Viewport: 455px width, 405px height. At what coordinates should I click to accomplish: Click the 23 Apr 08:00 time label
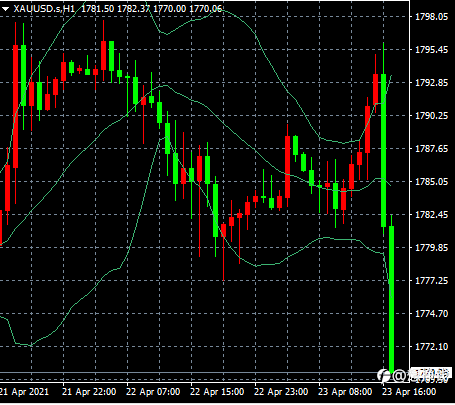click(x=345, y=392)
